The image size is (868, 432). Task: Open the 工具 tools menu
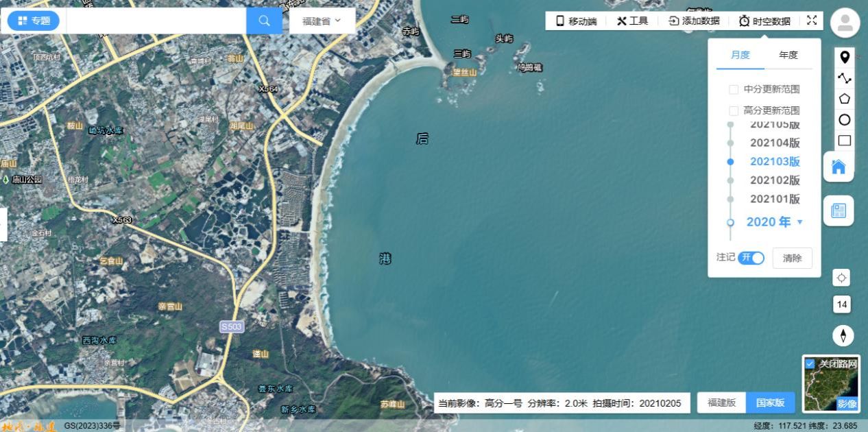coord(632,21)
